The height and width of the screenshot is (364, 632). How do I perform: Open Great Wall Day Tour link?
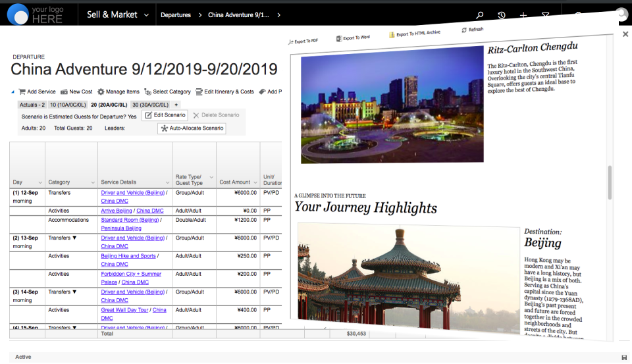pos(124,310)
